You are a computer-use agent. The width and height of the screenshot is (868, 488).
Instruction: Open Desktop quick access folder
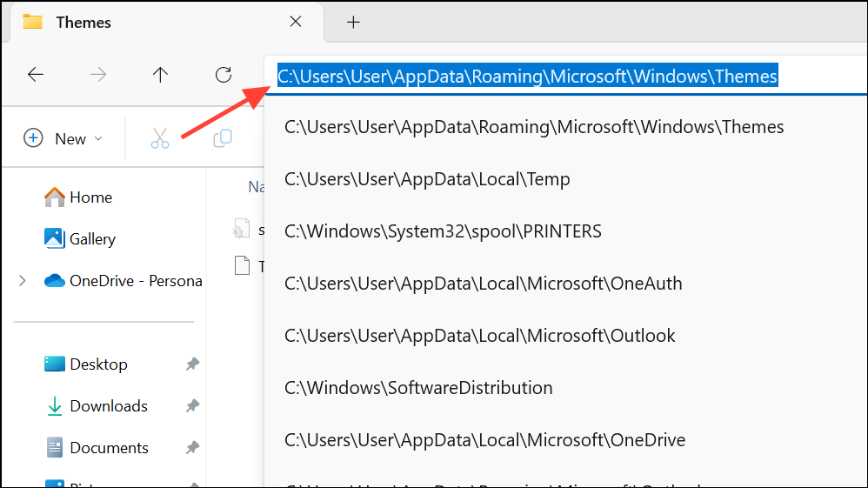click(86, 364)
